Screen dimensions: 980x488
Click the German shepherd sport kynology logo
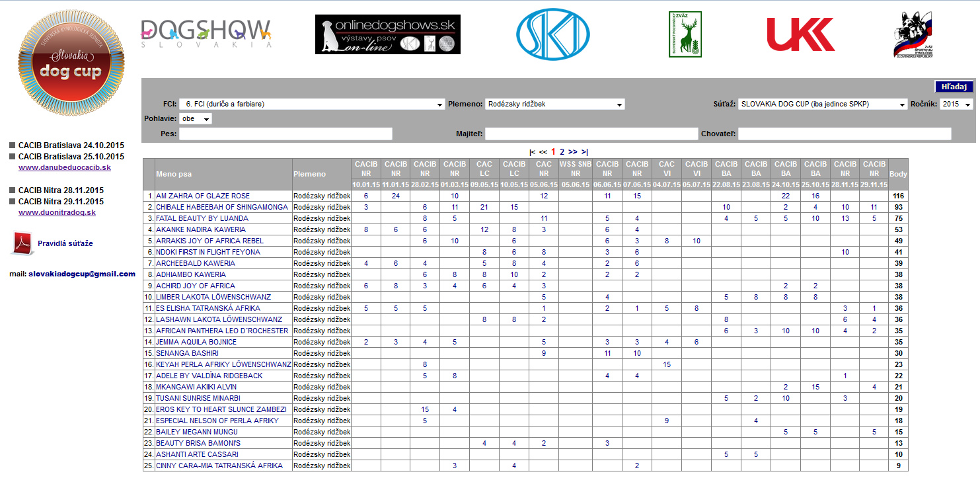pos(913,34)
